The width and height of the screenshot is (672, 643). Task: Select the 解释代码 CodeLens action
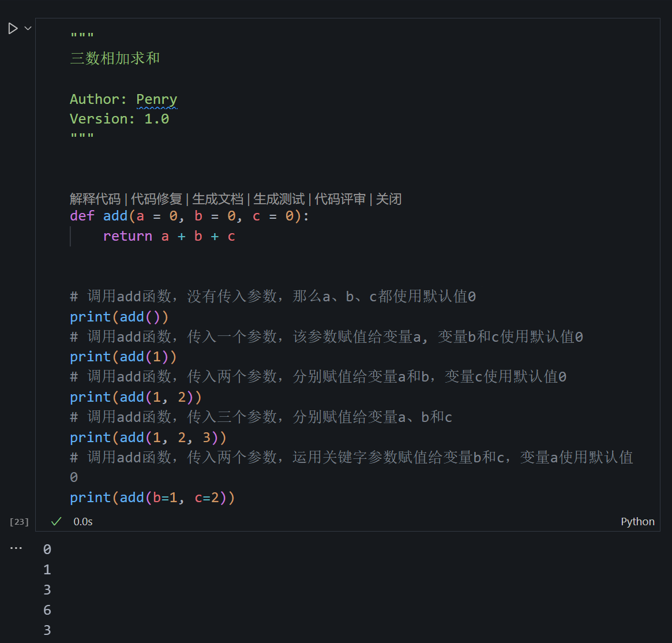tap(94, 198)
